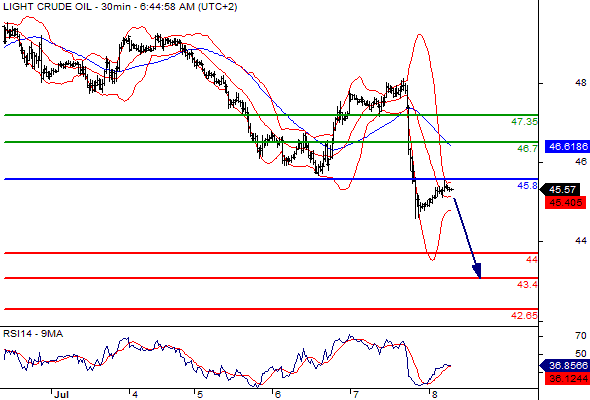Select the Jul date axis marker
The width and height of the screenshot is (590, 400).
pyautogui.click(x=61, y=395)
